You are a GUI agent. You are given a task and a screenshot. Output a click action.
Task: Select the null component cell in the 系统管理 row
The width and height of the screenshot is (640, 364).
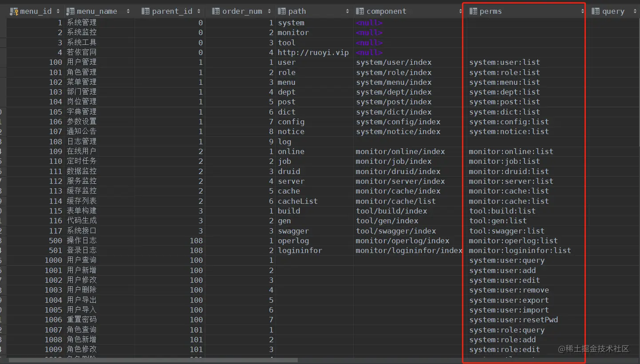369,23
